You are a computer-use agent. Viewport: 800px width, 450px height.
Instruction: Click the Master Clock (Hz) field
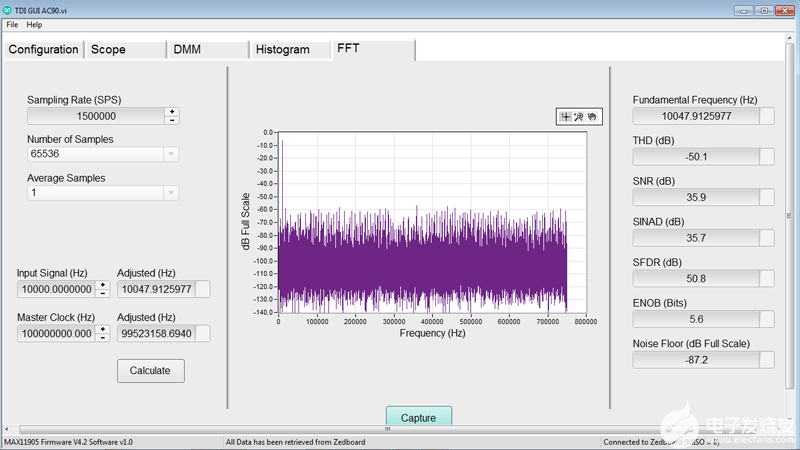click(x=56, y=334)
